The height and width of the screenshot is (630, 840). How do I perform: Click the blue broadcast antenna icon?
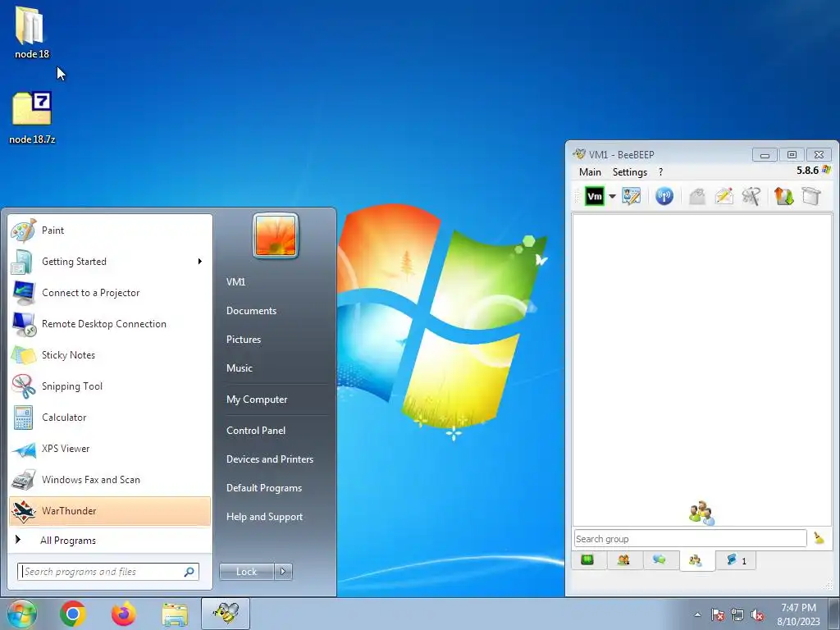[664, 196]
